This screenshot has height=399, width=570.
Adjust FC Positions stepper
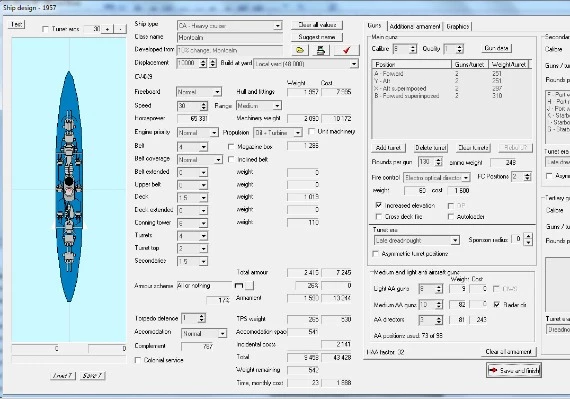tap(527, 177)
